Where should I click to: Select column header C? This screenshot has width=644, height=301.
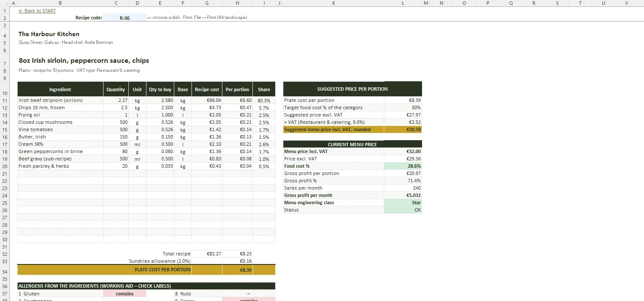(x=116, y=3)
